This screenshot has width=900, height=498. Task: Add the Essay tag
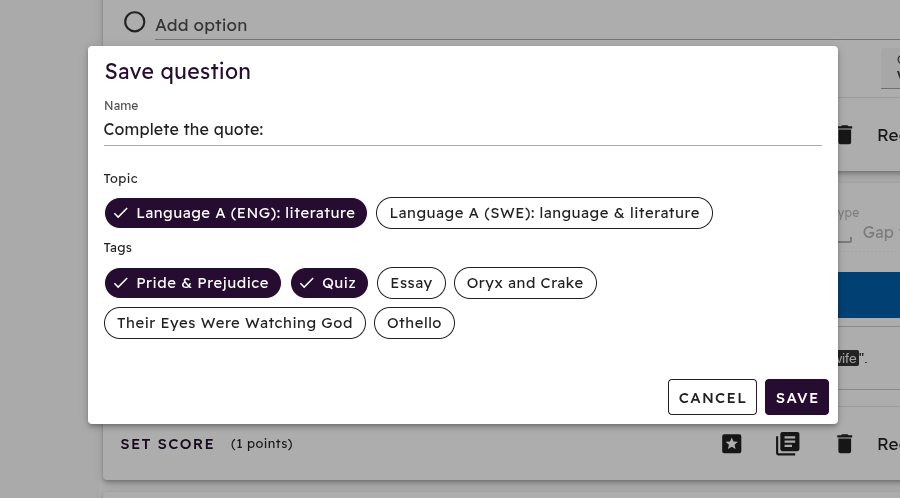[x=411, y=283]
